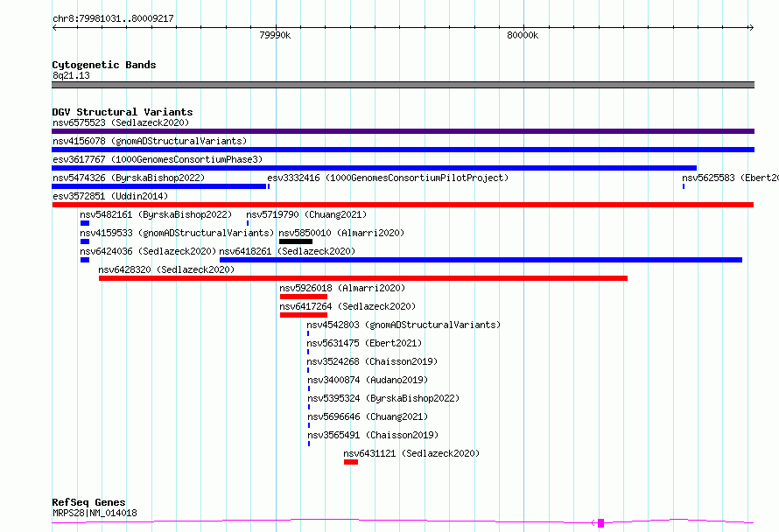Open nsv4159533 (gnomADStructuralVariants) label
The image size is (779, 532).
(177, 233)
